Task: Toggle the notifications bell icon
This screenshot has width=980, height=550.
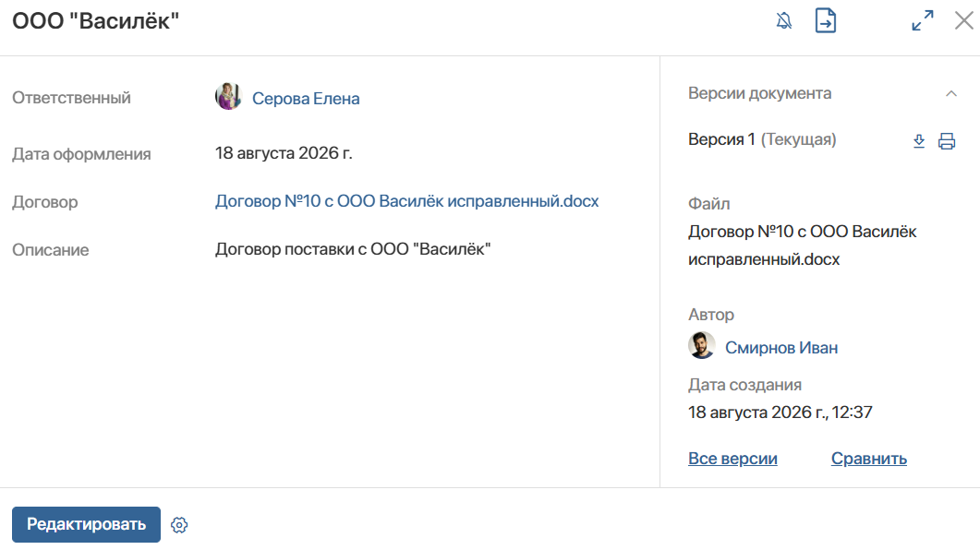Action: (x=784, y=20)
